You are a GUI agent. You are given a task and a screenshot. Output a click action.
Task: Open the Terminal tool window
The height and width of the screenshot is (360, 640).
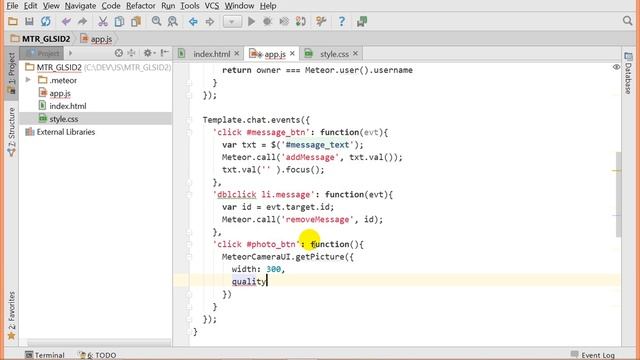click(45, 355)
